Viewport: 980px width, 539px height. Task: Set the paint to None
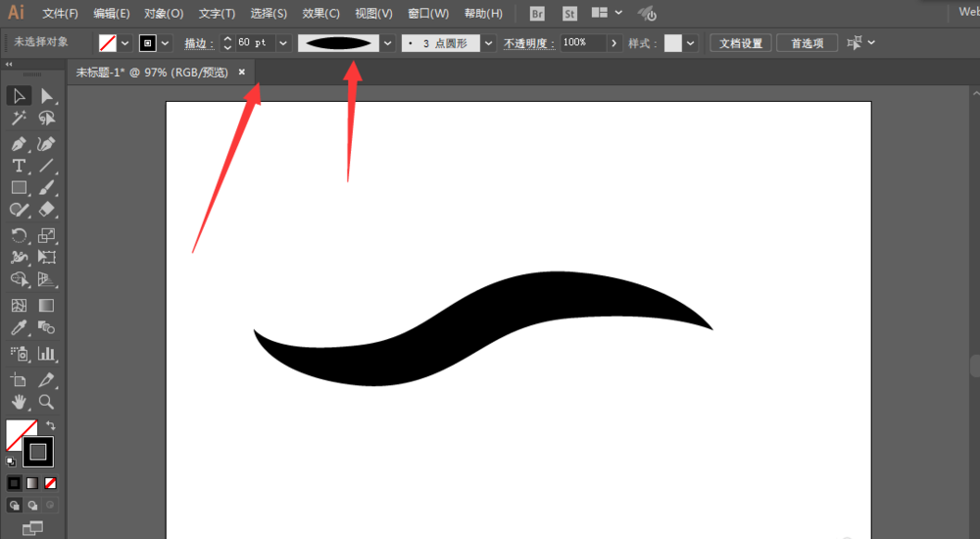[x=51, y=483]
